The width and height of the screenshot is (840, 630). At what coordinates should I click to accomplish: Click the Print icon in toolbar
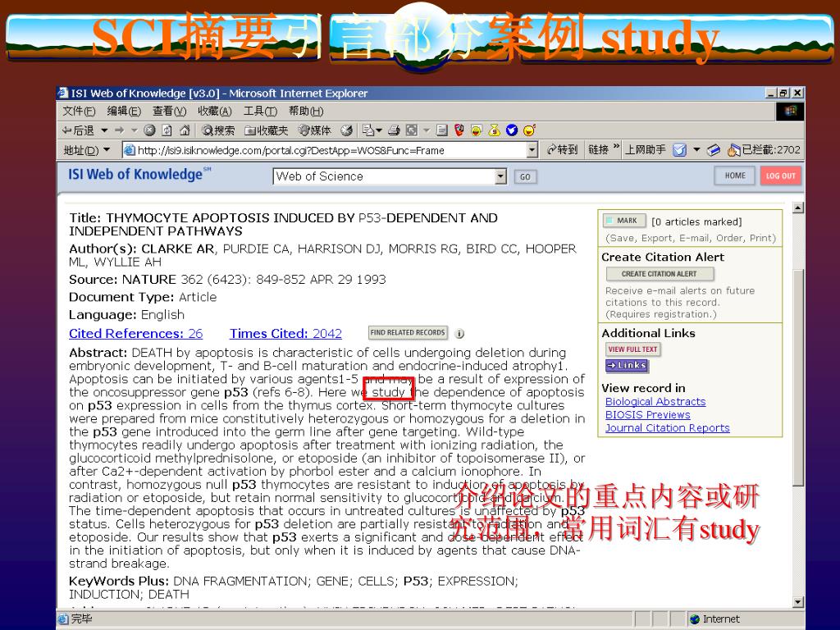[395, 130]
